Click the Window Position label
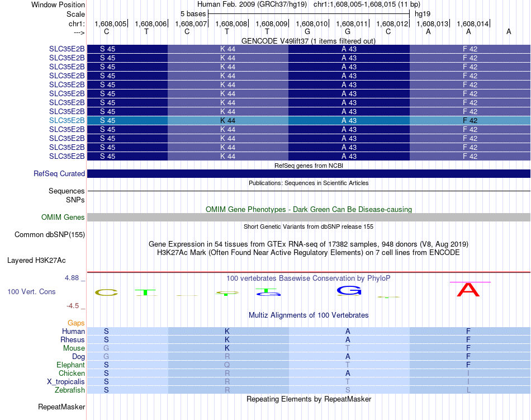 (58, 4)
